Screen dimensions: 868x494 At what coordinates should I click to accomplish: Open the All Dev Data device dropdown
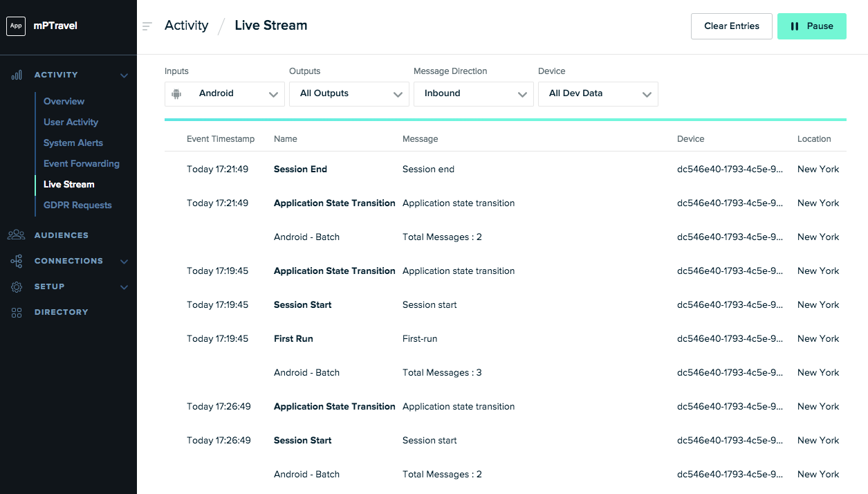pos(598,94)
